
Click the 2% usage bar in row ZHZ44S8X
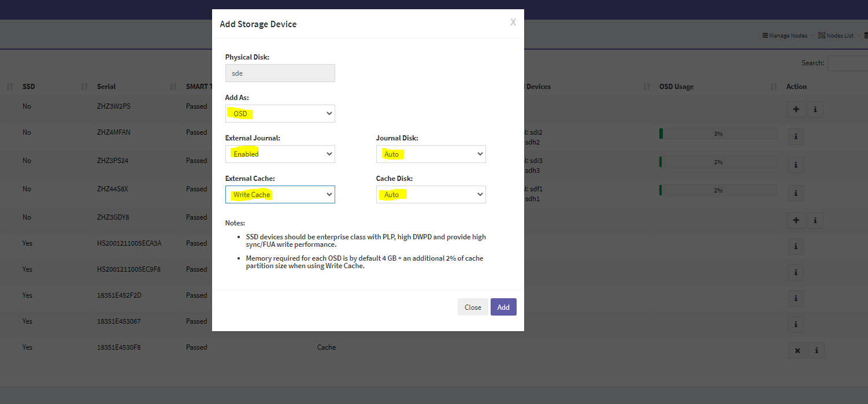coord(718,190)
